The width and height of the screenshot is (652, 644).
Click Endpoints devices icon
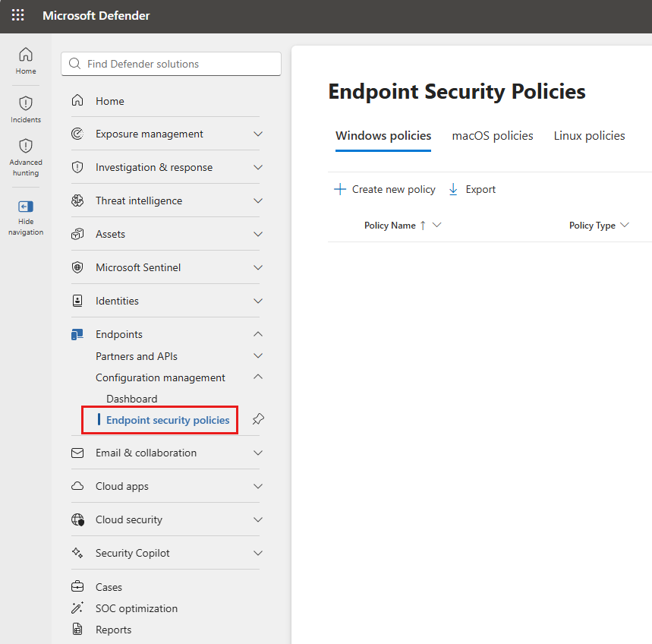tap(77, 334)
